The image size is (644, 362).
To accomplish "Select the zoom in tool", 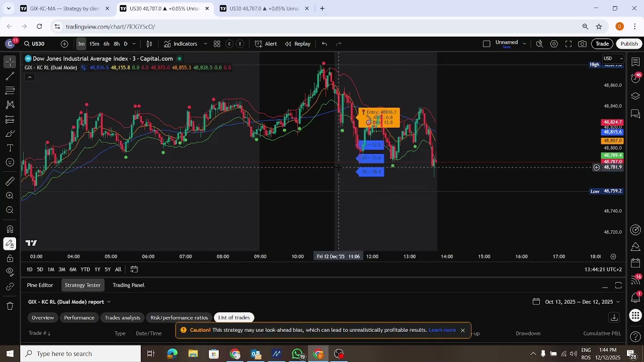I will pyautogui.click(x=10, y=196).
